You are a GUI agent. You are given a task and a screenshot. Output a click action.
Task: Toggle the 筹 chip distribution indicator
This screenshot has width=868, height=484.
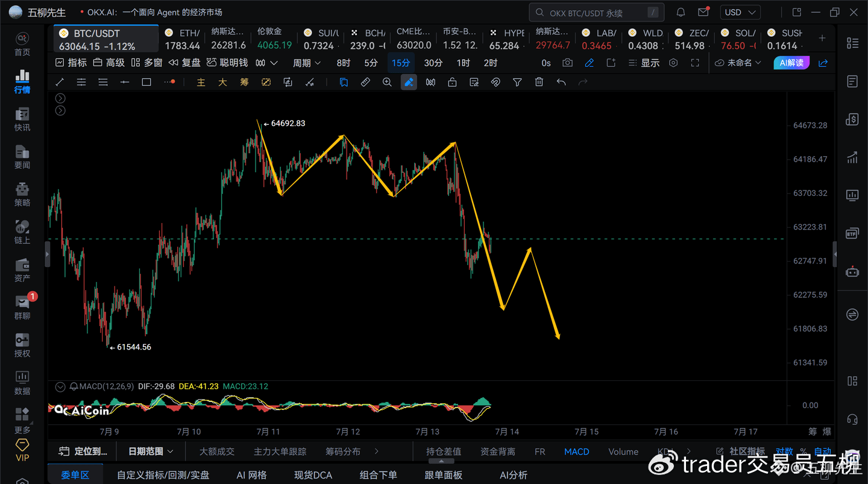click(x=244, y=82)
